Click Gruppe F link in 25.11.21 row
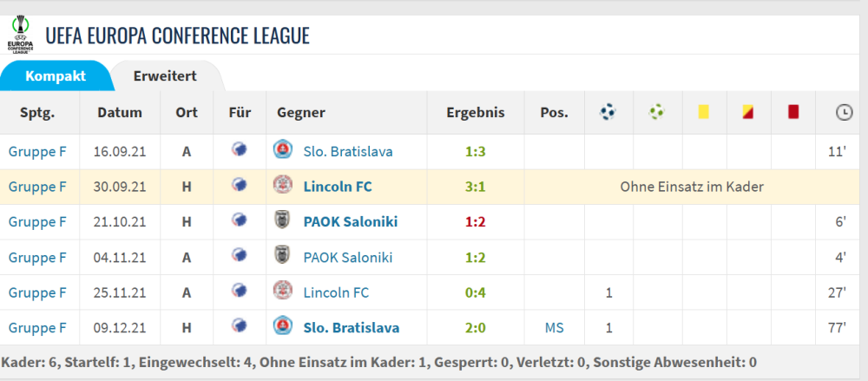868x381 pixels. [x=37, y=292]
